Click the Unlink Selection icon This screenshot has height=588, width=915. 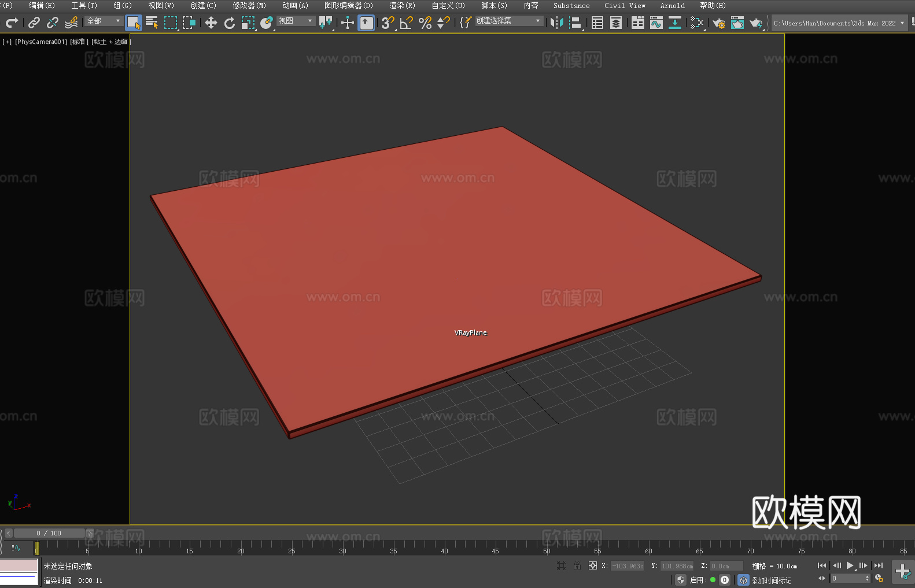tap(53, 23)
